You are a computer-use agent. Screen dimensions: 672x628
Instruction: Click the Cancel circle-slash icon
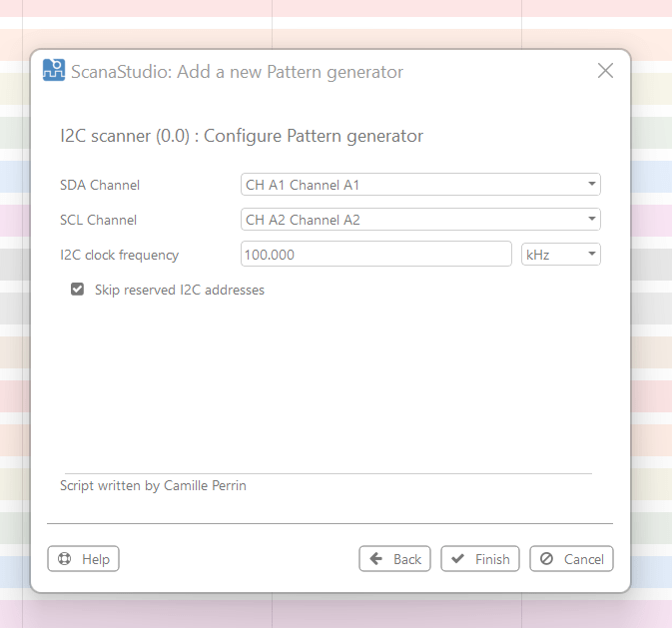pyautogui.click(x=546, y=559)
